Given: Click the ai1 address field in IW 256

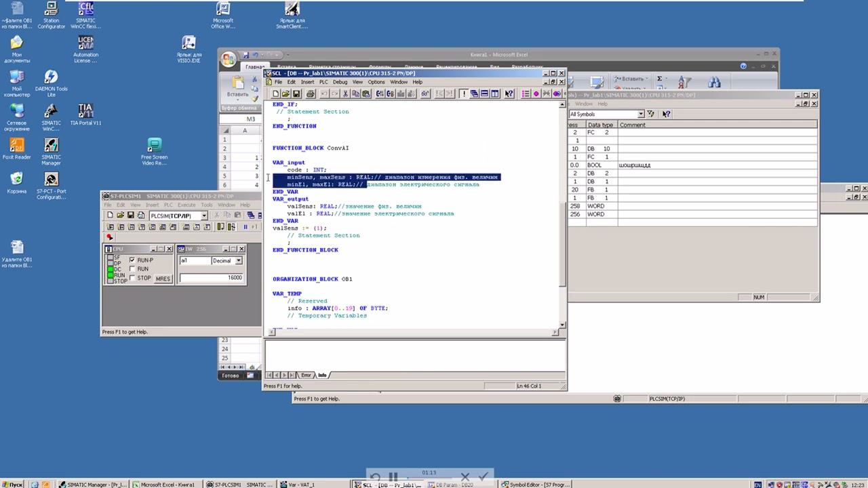Looking at the screenshot, I should click(x=195, y=261).
